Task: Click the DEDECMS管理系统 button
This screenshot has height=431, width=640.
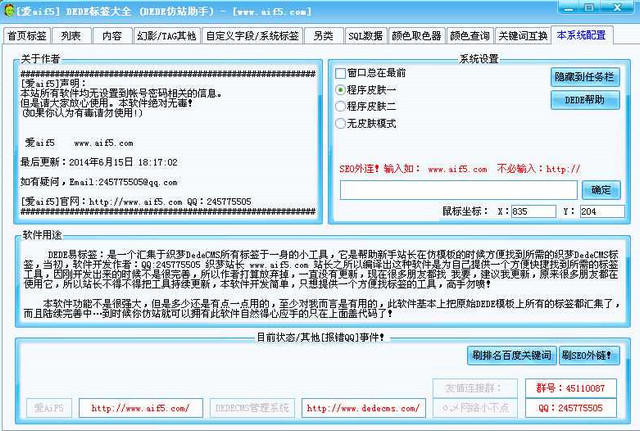Action: coord(252,408)
